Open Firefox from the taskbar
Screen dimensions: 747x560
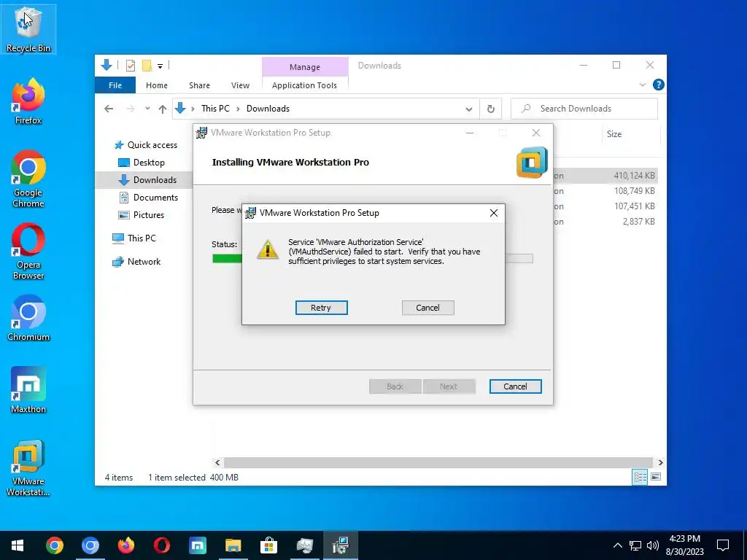pos(125,545)
